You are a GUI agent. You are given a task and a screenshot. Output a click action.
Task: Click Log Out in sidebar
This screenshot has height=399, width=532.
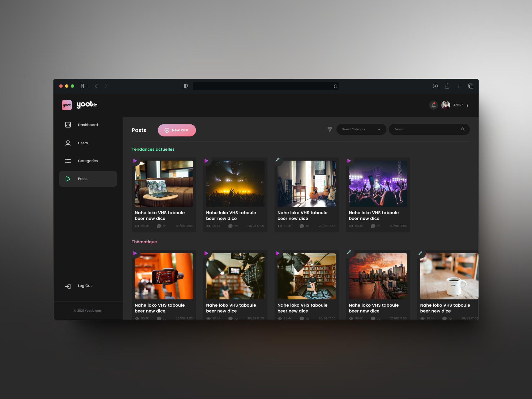[x=84, y=286]
